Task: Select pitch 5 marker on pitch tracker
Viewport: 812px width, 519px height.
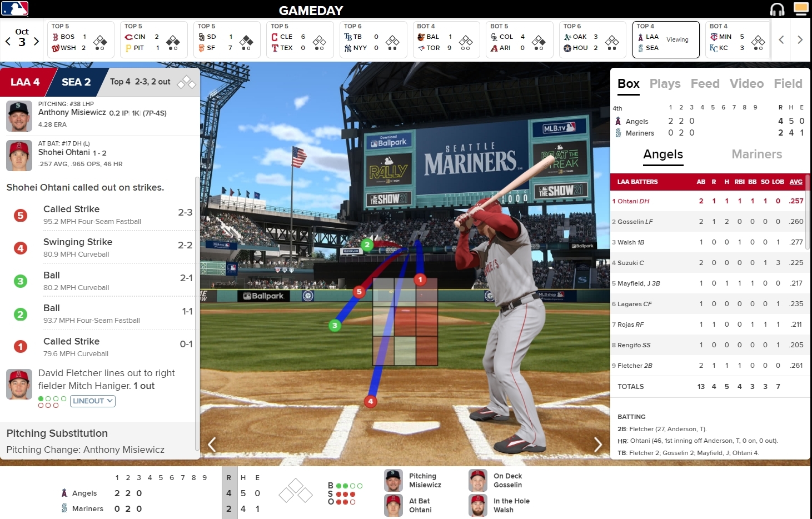Action: [359, 291]
